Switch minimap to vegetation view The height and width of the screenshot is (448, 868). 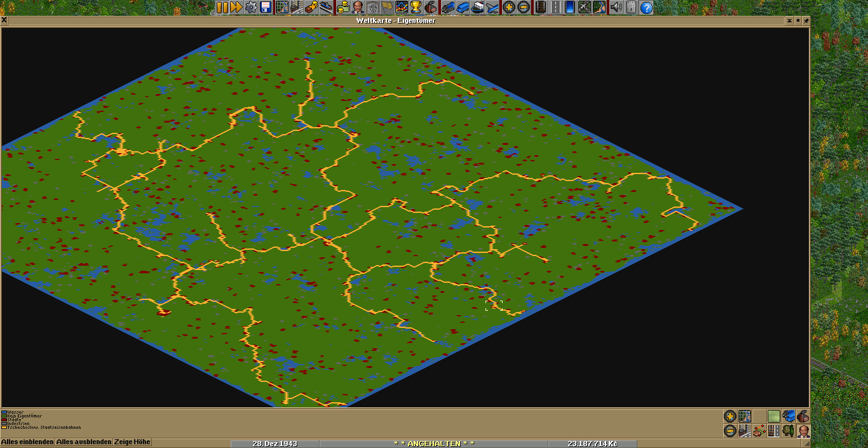[x=789, y=431]
